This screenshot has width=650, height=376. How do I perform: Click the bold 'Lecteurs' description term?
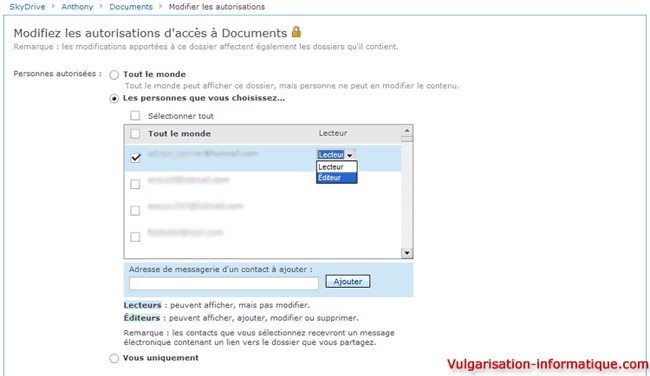click(x=142, y=305)
